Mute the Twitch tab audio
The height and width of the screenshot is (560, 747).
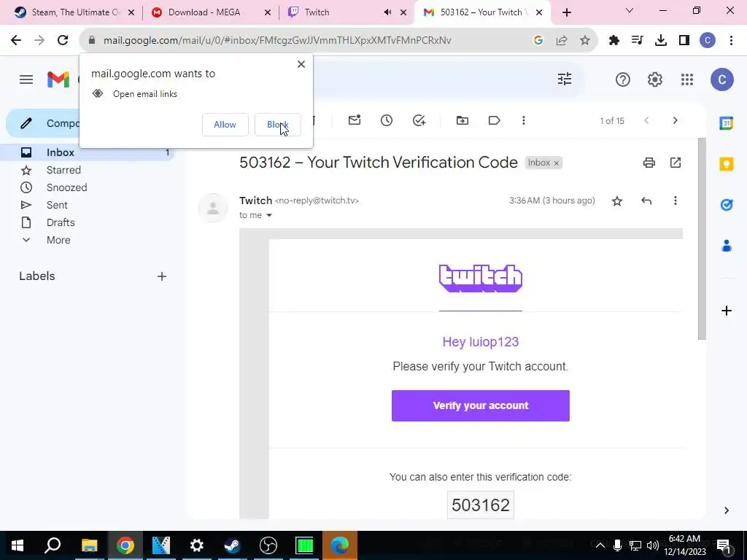point(387,12)
